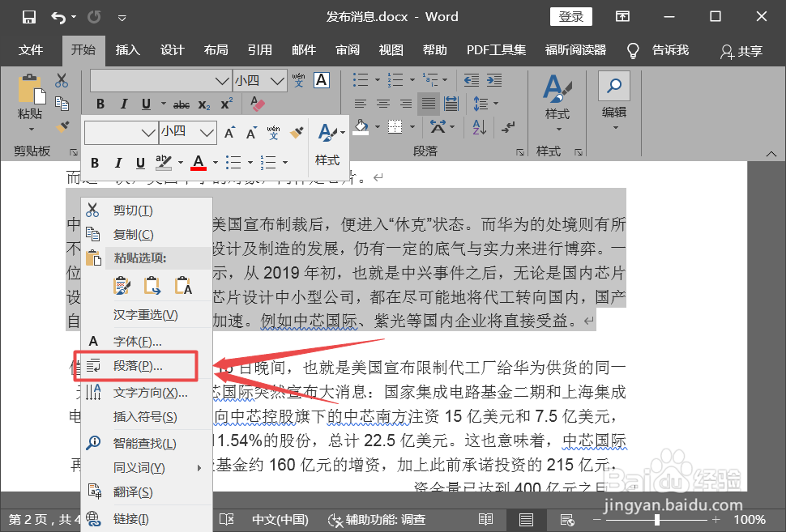The image size is (786, 532).
Task: Open the paragraph dialog launcher
Action: (520, 151)
